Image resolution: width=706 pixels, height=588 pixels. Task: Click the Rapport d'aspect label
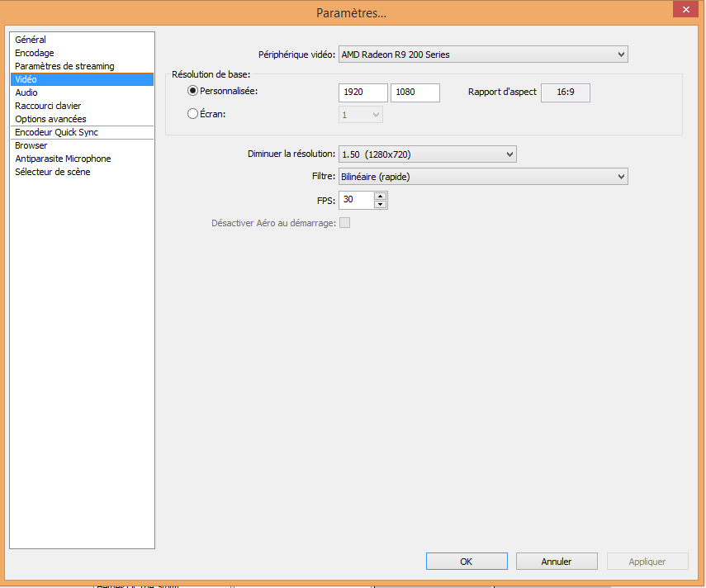point(502,92)
